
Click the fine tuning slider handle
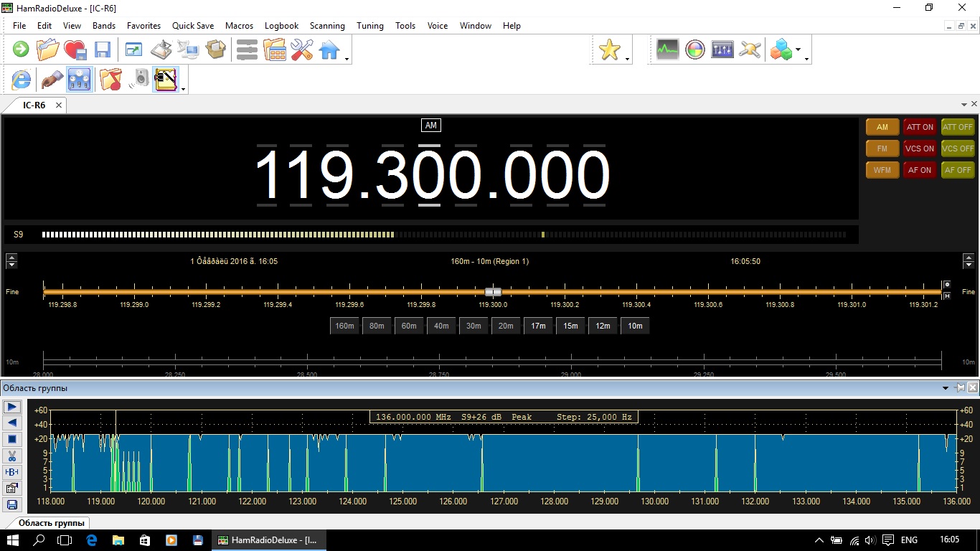[x=493, y=292]
